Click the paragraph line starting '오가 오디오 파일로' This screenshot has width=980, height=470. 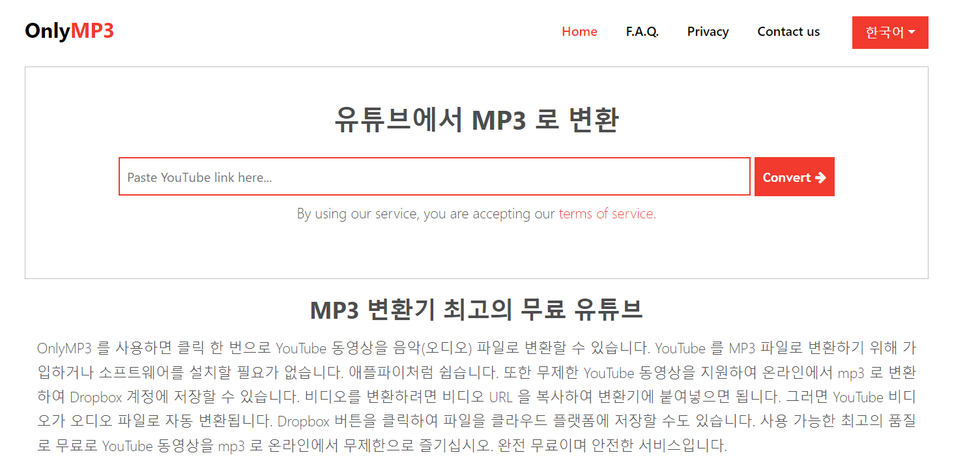coord(476,422)
